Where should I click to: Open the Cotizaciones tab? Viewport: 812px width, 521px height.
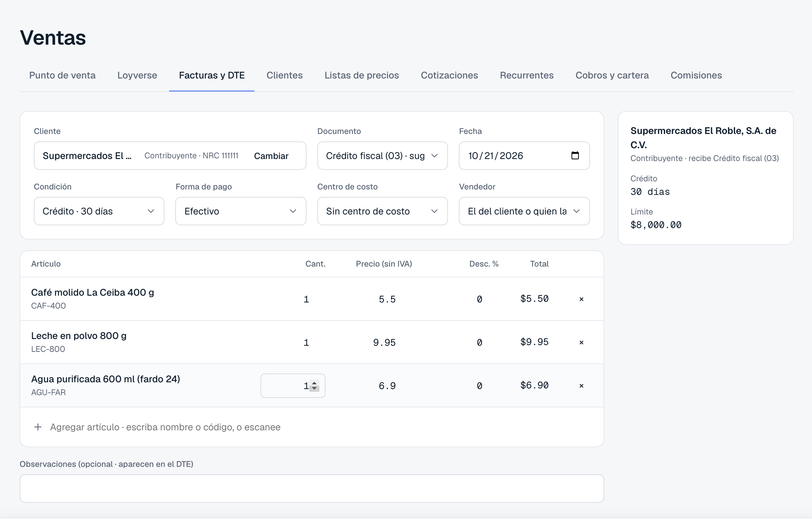point(449,75)
